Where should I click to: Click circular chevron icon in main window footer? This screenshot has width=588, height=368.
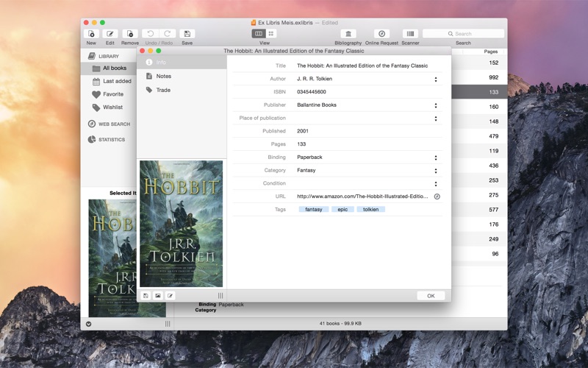(x=88, y=324)
